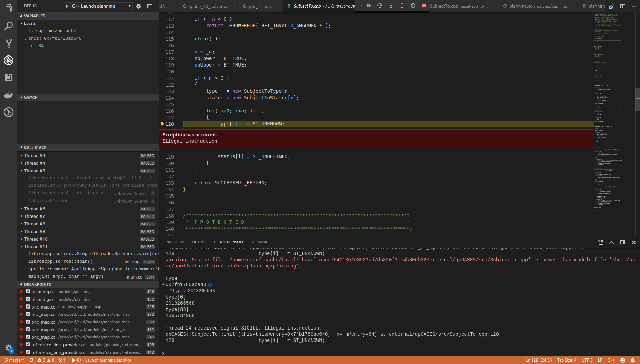
Task: Collapse the VARIABLES section
Action: (x=88, y=16)
